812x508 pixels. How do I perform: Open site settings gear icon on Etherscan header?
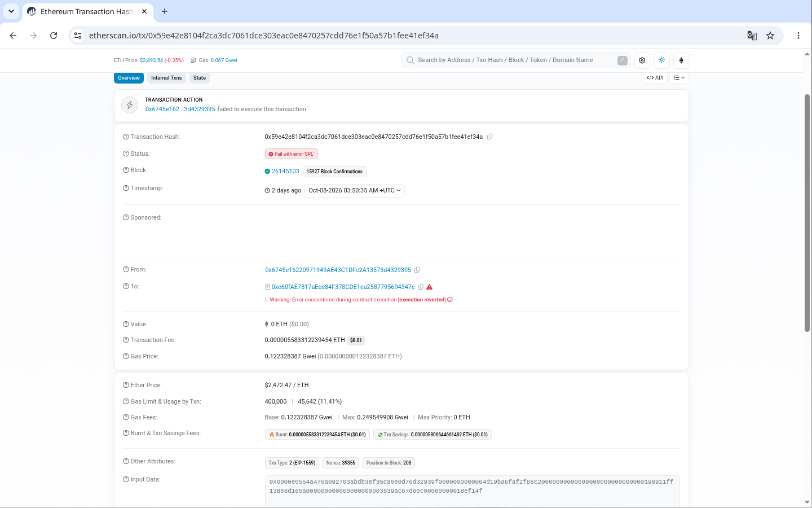(x=642, y=60)
